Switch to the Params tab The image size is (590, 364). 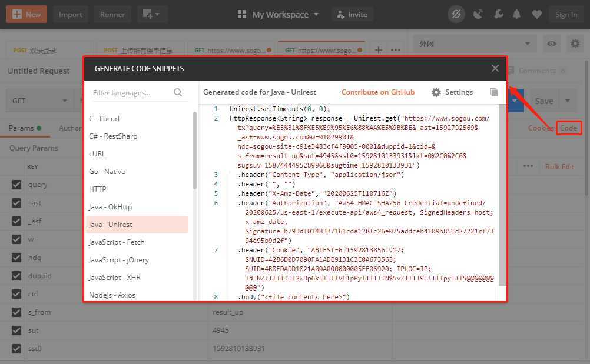(25, 128)
